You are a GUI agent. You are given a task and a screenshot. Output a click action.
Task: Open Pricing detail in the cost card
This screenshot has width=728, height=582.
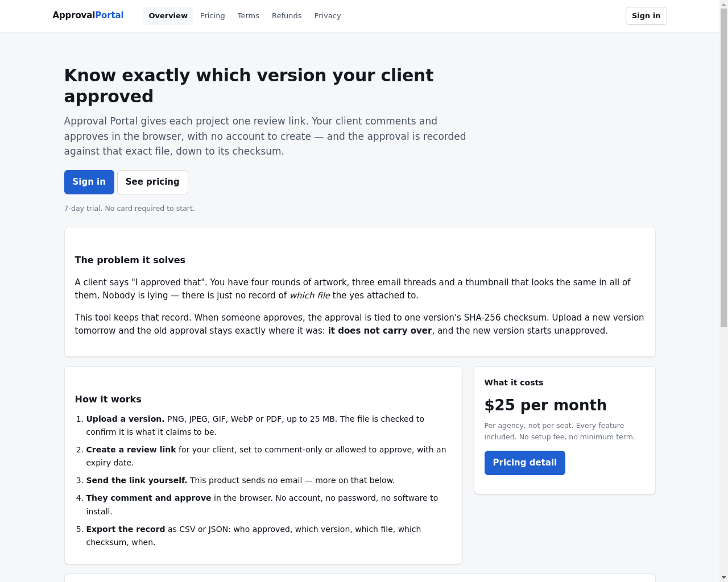click(x=525, y=463)
